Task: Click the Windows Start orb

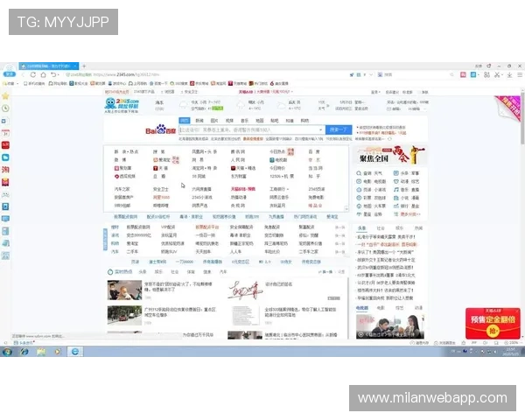Action: pyautogui.click(x=7, y=352)
